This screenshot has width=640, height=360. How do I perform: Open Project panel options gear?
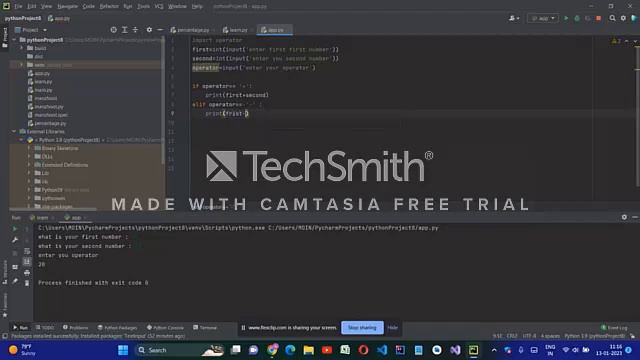(149, 30)
